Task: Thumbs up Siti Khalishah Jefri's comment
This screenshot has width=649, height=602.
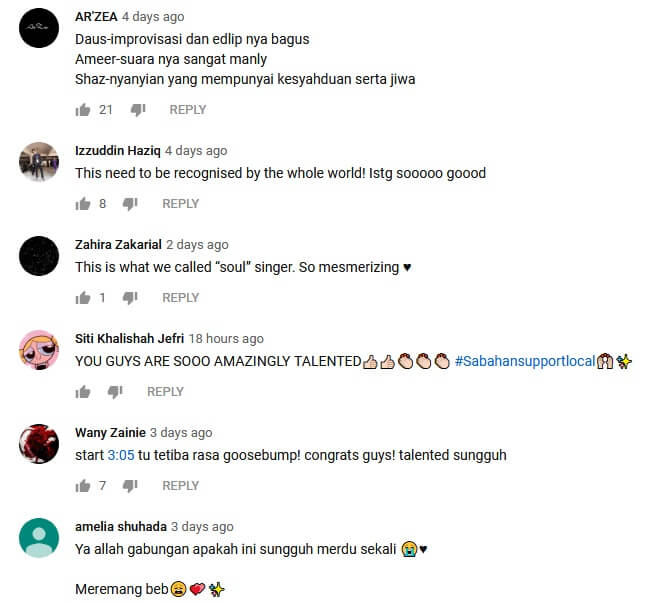Action: click(83, 392)
